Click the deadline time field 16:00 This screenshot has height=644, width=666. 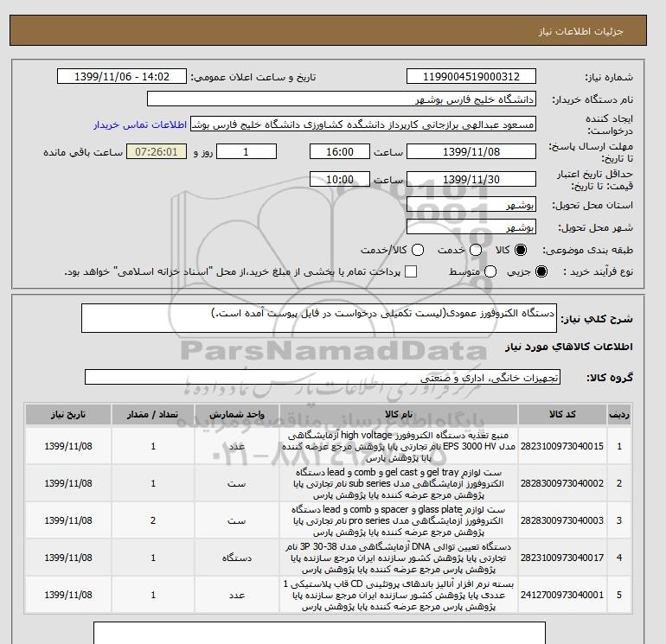click(340, 151)
